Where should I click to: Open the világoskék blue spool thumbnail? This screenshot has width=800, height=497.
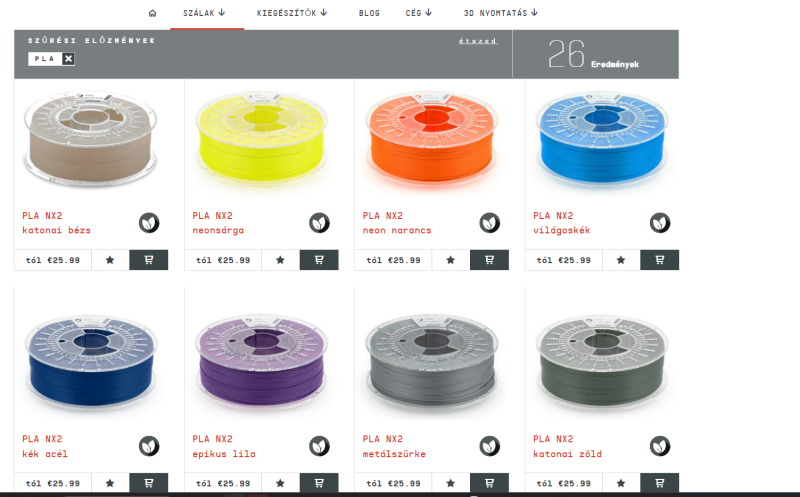[602, 138]
